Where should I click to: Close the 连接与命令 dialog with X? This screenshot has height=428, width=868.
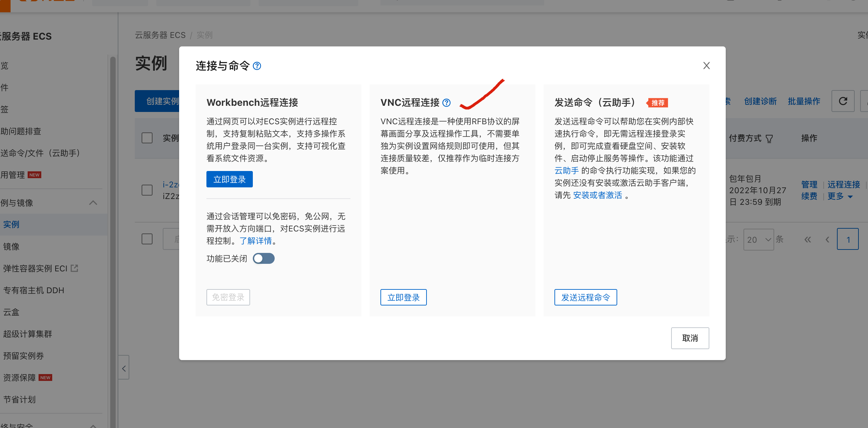(706, 66)
